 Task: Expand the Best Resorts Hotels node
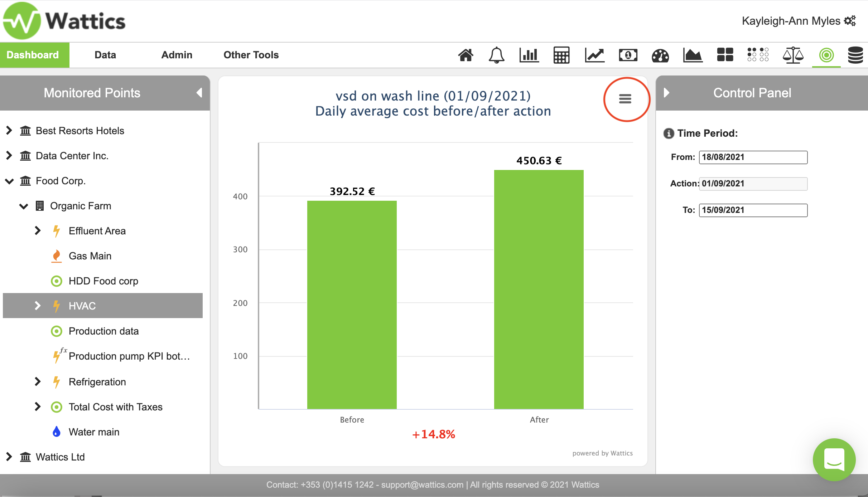pyautogui.click(x=9, y=131)
